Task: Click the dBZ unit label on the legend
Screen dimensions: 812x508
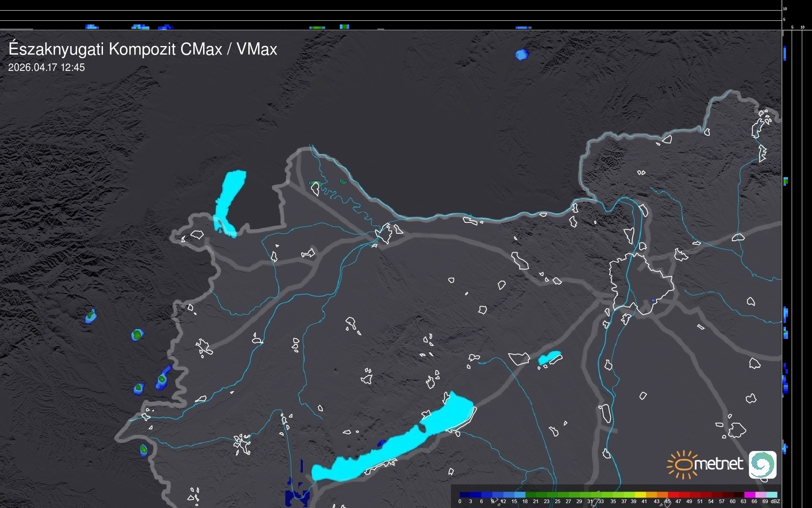Action: 775,501
